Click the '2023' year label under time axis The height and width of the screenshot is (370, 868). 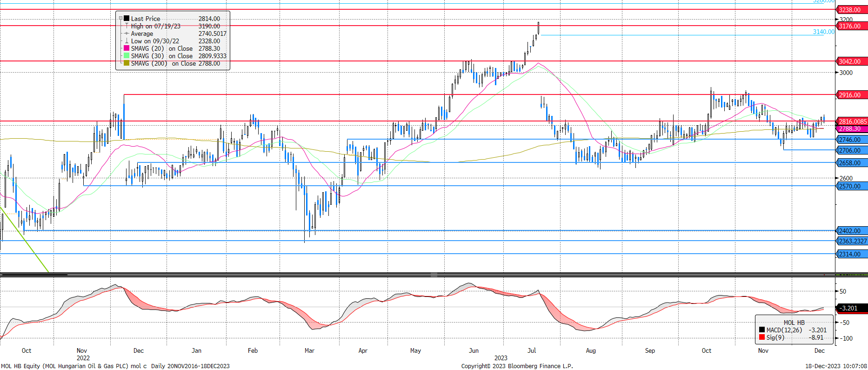coord(501,358)
